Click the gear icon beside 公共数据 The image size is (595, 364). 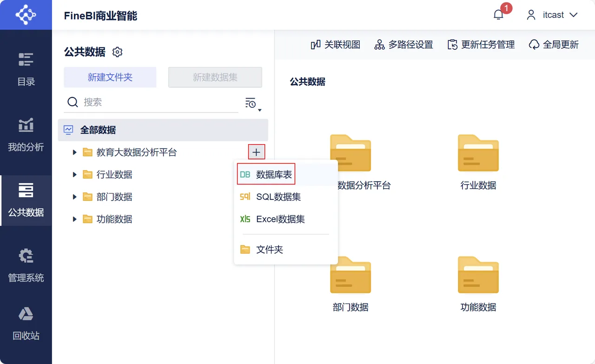(x=117, y=52)
